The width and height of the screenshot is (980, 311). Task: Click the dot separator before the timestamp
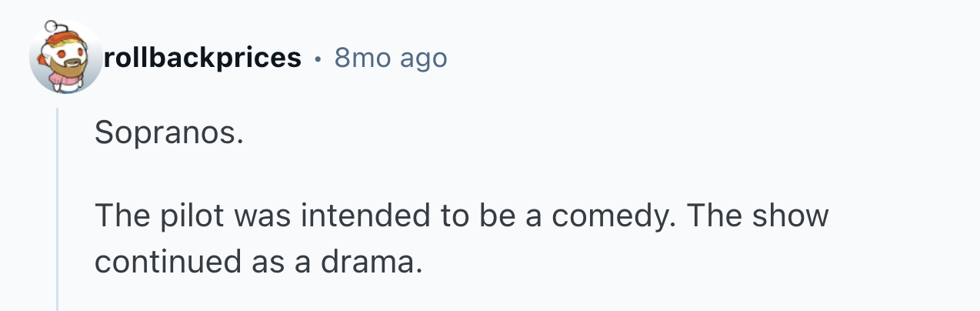[x=318, y=59]
